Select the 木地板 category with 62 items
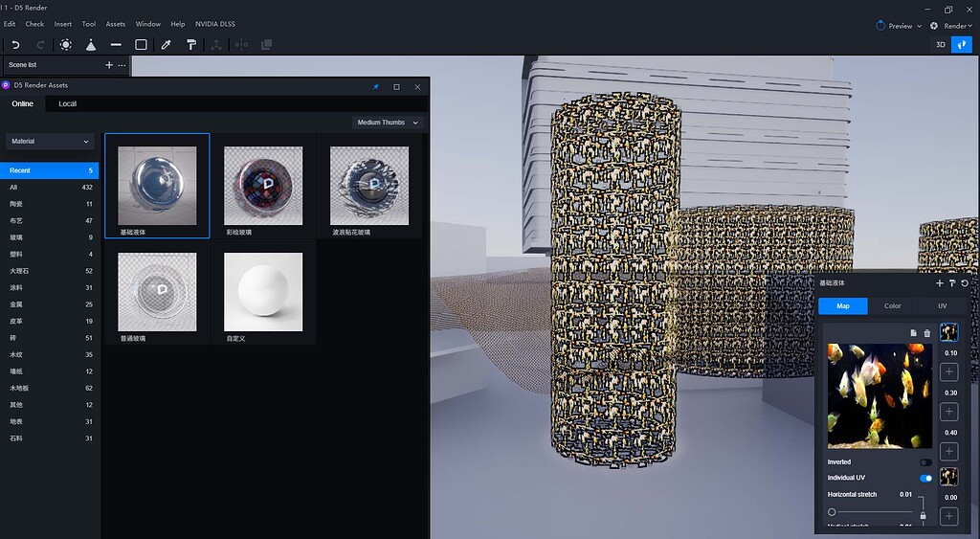Viewport: 980px width, 539px height. point(50,389)
